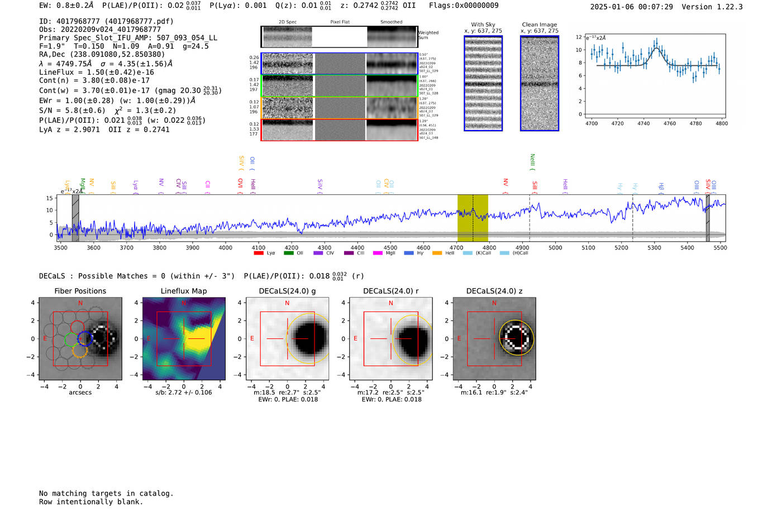This screenshot has width=782, height=532.
Task: Click the RA,Dec coordinates line
Action: pyautogui.click(x=102, y=55)
